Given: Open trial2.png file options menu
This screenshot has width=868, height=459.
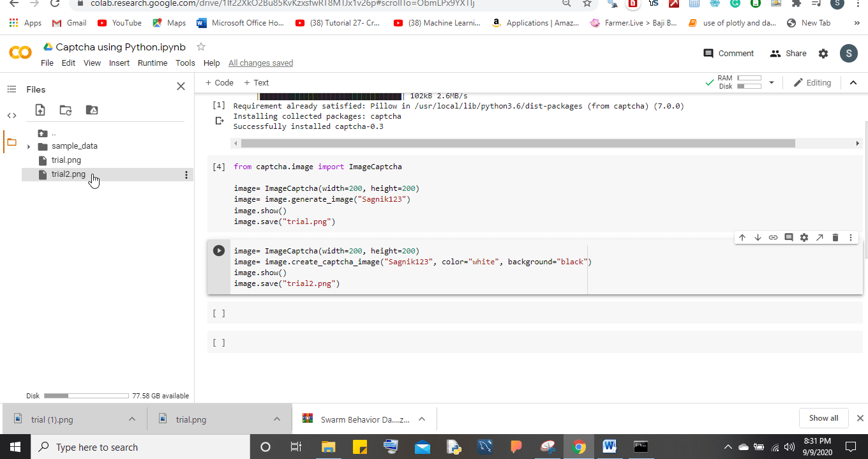Looking at the screenshot, I should pyautogui.click(x=186, y=174).
